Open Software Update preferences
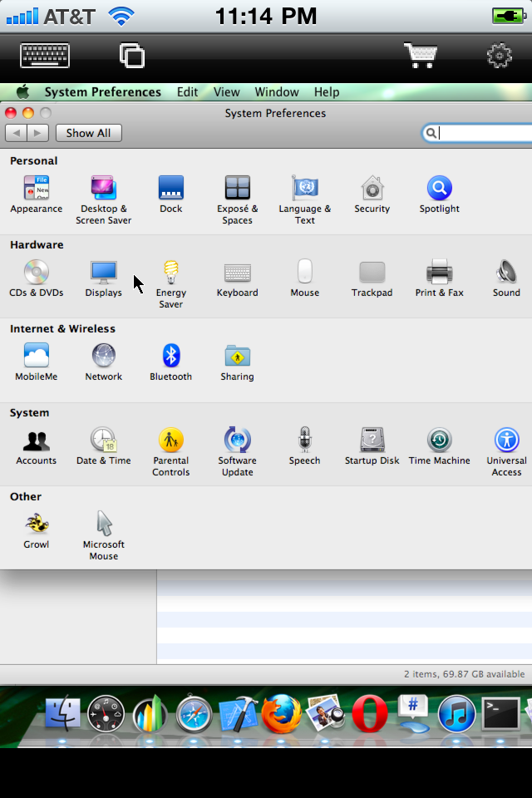 click(x=237, y=452)
